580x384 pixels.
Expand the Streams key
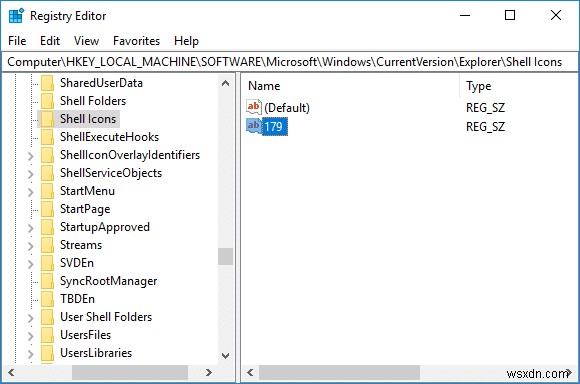(31, 246)
